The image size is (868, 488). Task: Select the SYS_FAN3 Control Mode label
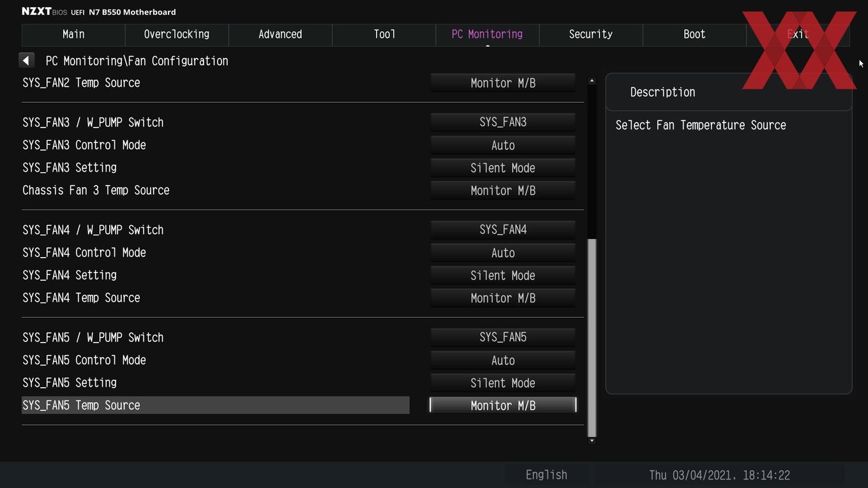pos(84,145)
